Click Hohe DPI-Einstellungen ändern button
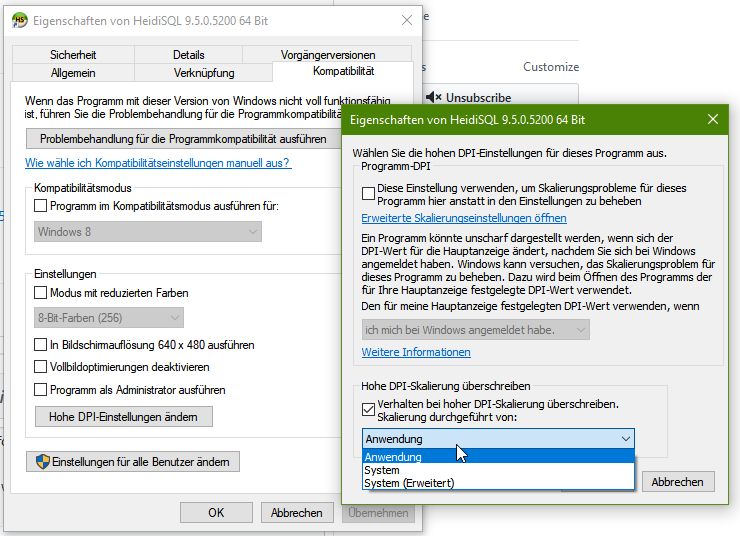The width and height of the screenshot is (740, 536). 124,417
